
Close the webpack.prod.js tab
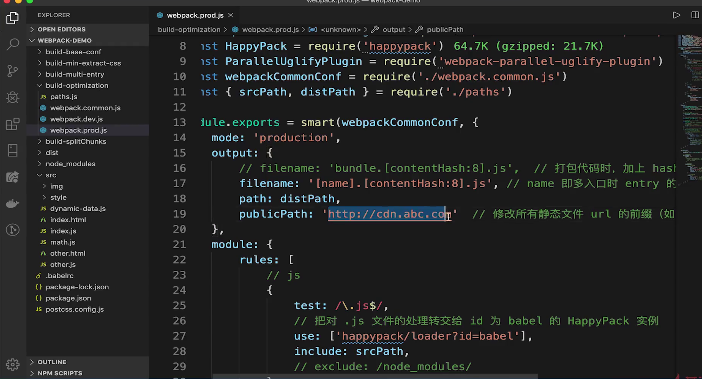231,15
